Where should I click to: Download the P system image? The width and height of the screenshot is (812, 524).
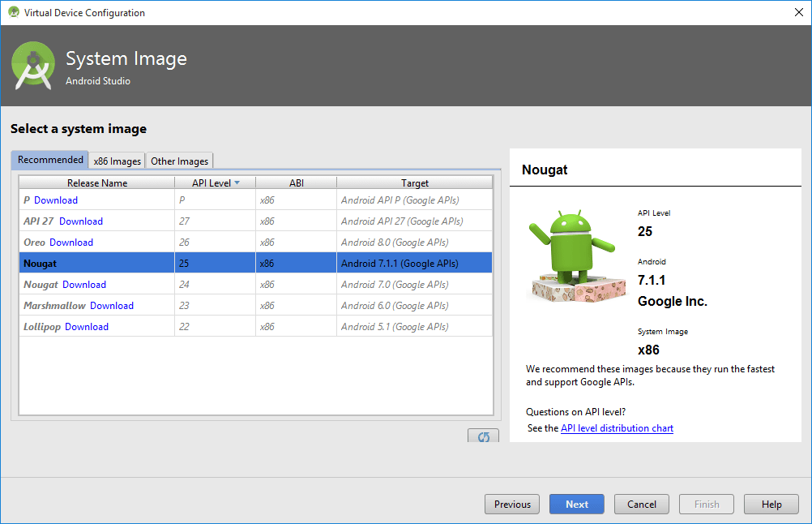coord(56,200)
